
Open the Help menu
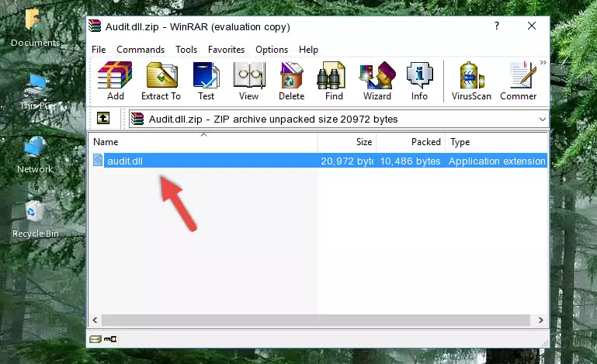click(308, 50)
